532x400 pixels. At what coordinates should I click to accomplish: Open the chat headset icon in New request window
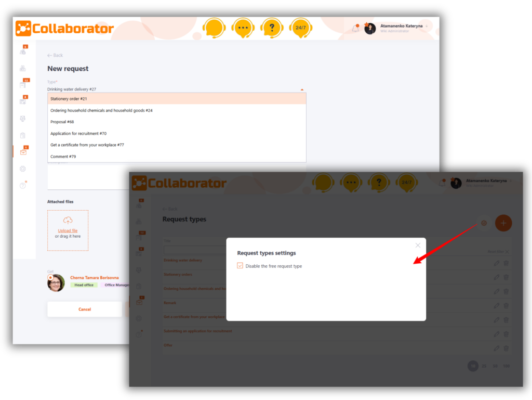pos(214,28)
